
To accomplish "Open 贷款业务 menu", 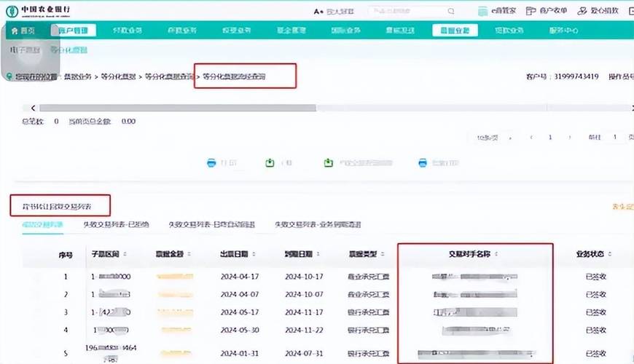I will (x=509, y=31).
